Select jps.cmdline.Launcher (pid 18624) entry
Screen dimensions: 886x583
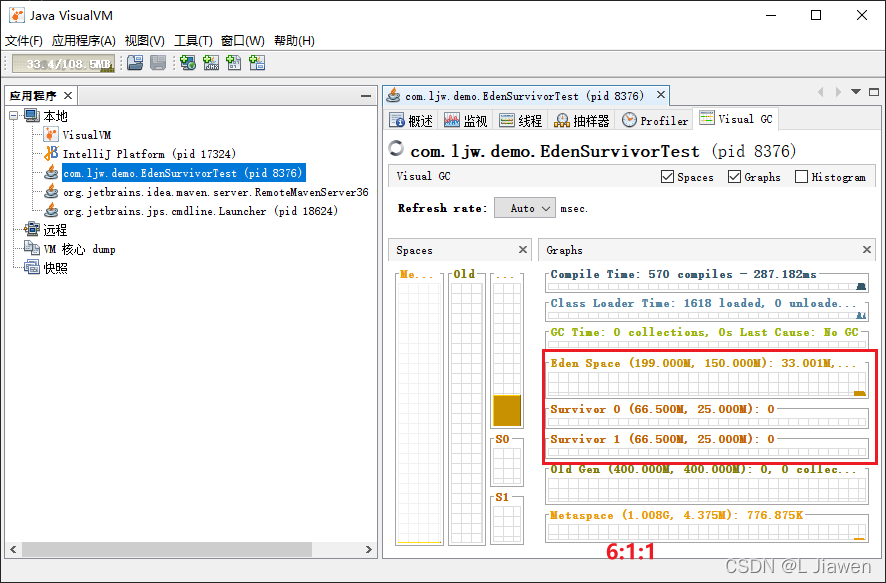point(200,211)
